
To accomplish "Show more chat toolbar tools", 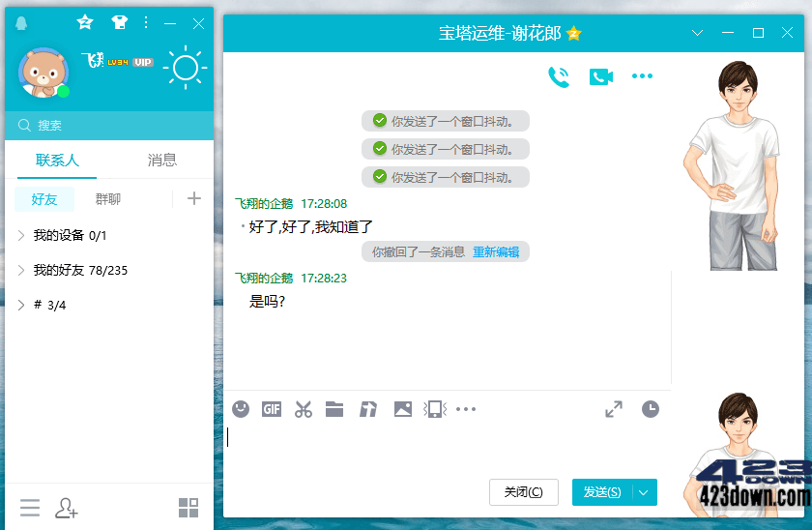I will pos(466,409).
